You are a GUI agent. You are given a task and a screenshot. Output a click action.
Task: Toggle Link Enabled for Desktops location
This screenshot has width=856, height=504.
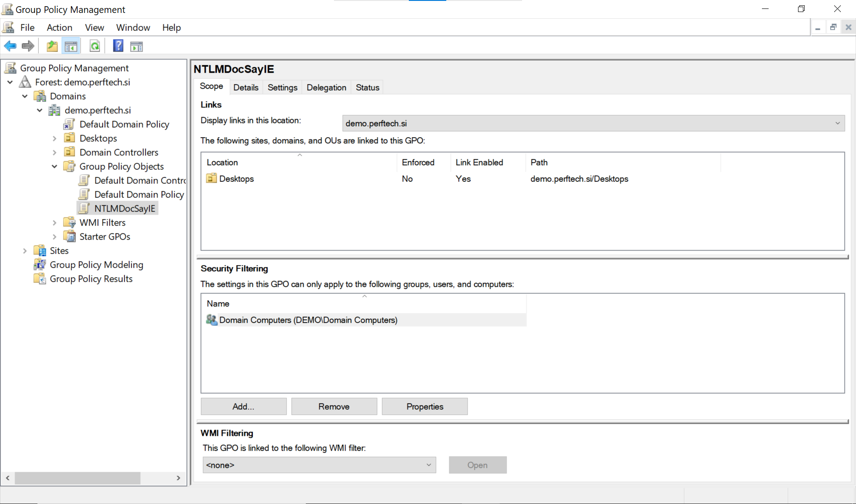point(462,179)
